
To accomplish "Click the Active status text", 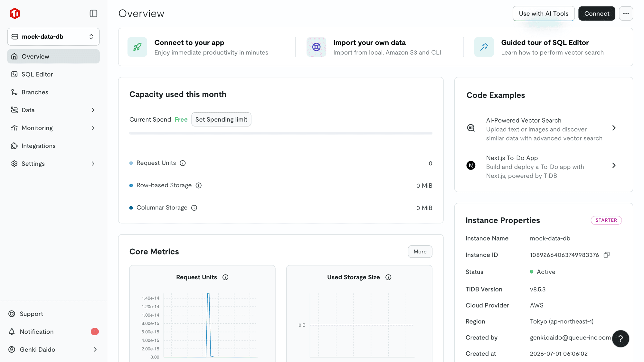I will (x=546, y=272).
